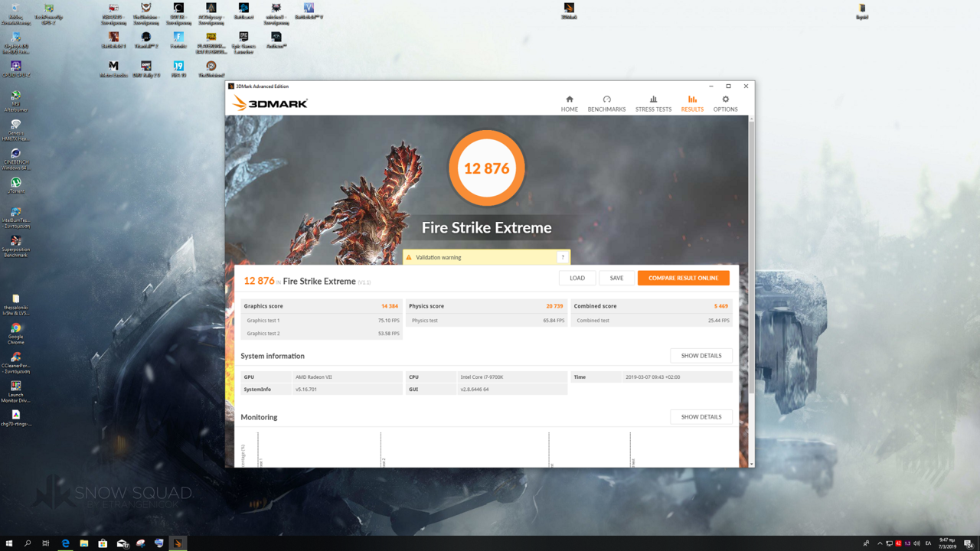Viewport: 980px width, 551px height.
Task: Go to the Benchmarks section
Action: pos(606,104)
